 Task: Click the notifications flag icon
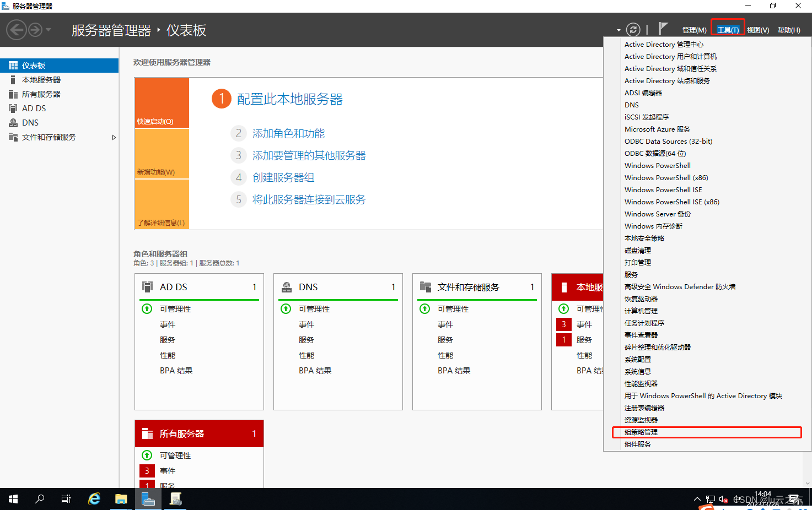(662, 29)
